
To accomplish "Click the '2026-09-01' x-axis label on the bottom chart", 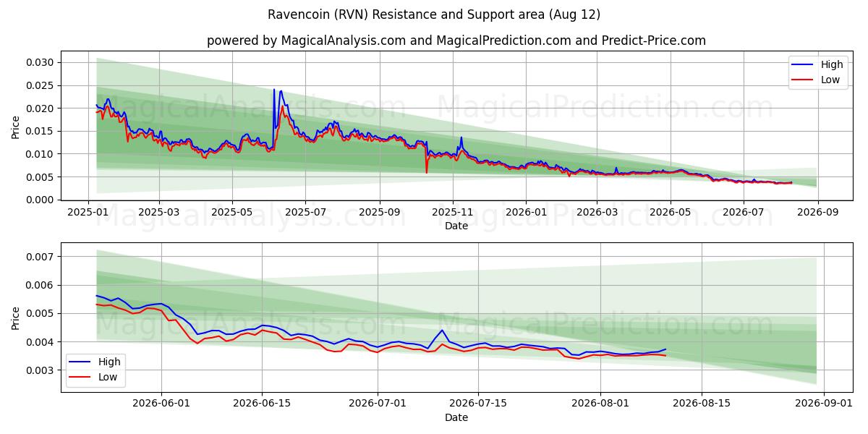I will coord(824,405).
